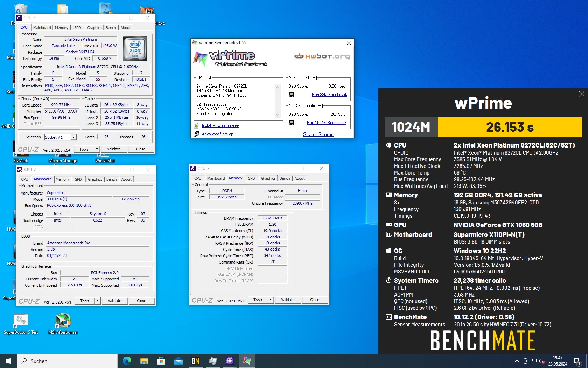Close the BenchMate result overlay

(x=581, y=94)
